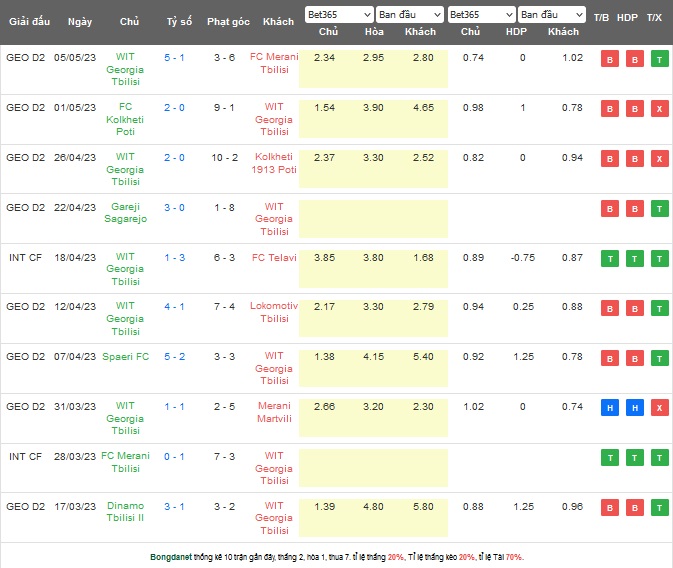This screenshot has width=673, height=568.
Task: Click the blue H badge under T/B for 31/03/23
Action: (607, 408)
